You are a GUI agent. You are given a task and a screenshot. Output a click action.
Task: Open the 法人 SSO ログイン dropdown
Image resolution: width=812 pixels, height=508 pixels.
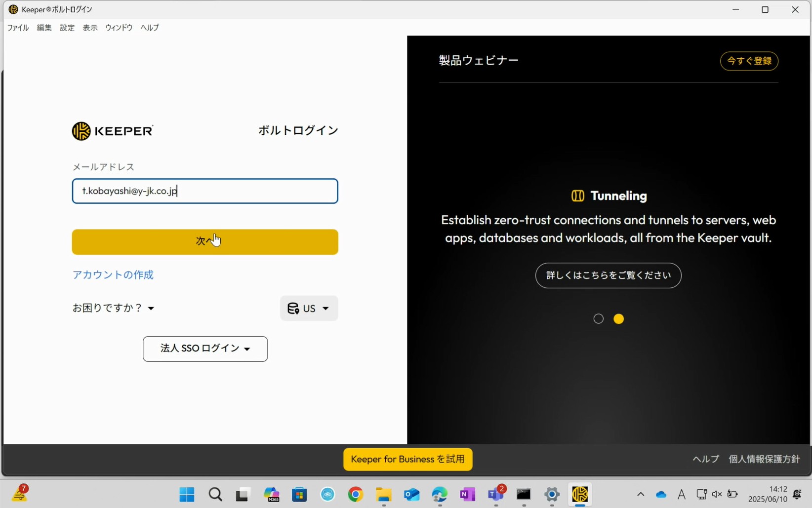tap(205, 349)
